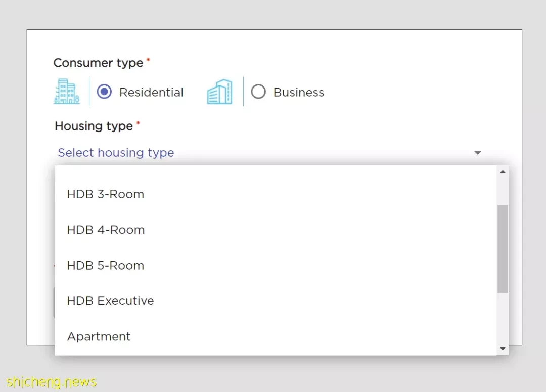
Task: Click the dropdown list scroll down arrow
Action: 503,349
